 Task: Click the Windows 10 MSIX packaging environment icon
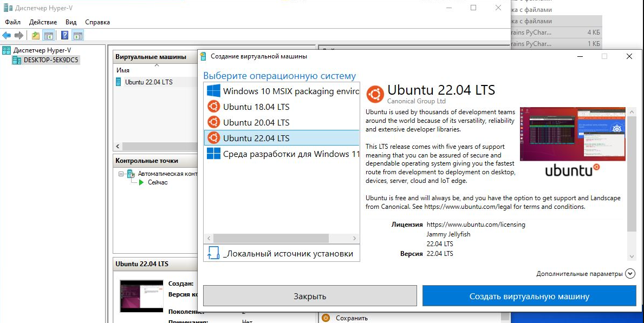(214, 91)
